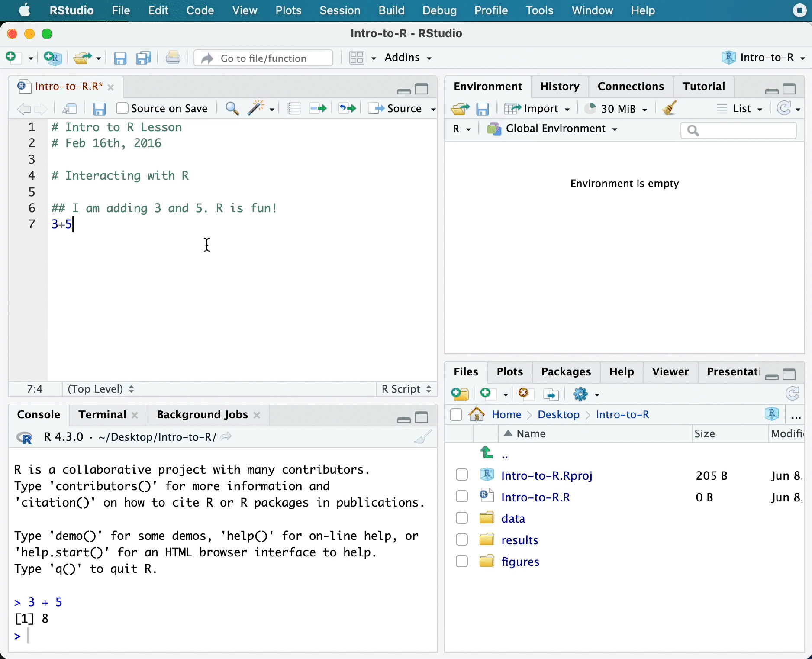Image resolution: width=812 pixels, height=659 pixels.
Task: Click the Re-run previous code icon
Action: click(347, 108)
